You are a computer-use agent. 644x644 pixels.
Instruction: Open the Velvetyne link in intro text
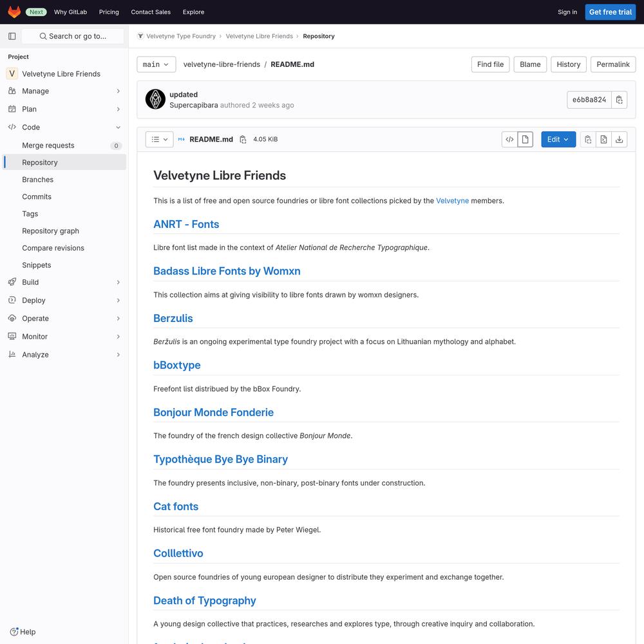click(x=452, y=201)
